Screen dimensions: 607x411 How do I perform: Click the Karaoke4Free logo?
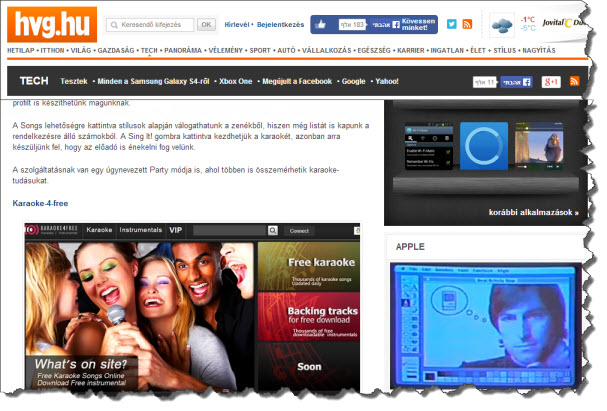(x=52, y=230)
